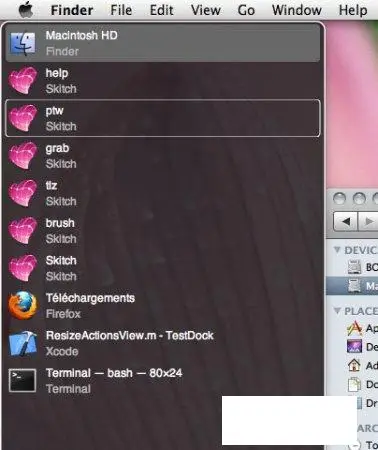This screenshot has height=450, width=378.
Task: Switch to the Skitch window named help
Action: click(163, 81)
